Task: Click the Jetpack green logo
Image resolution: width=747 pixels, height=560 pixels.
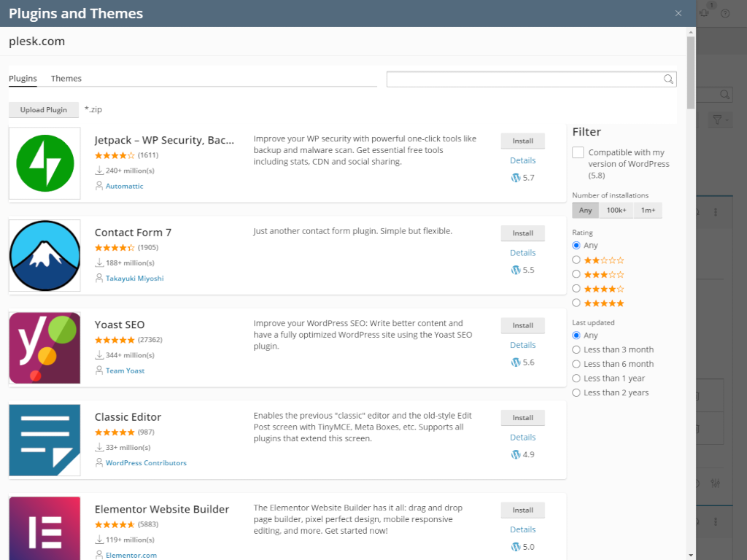Action: coord(44,163)
